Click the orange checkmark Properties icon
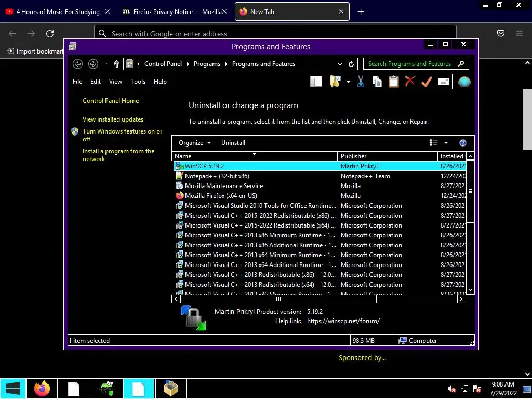This screenshot has width=532, height=399. [427, 82]
